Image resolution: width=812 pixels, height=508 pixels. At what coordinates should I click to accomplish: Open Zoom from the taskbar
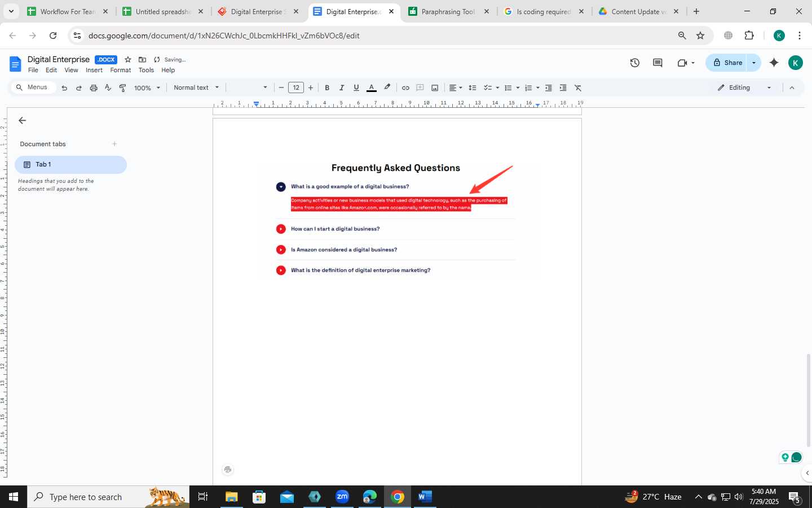(x=342, y=497)
